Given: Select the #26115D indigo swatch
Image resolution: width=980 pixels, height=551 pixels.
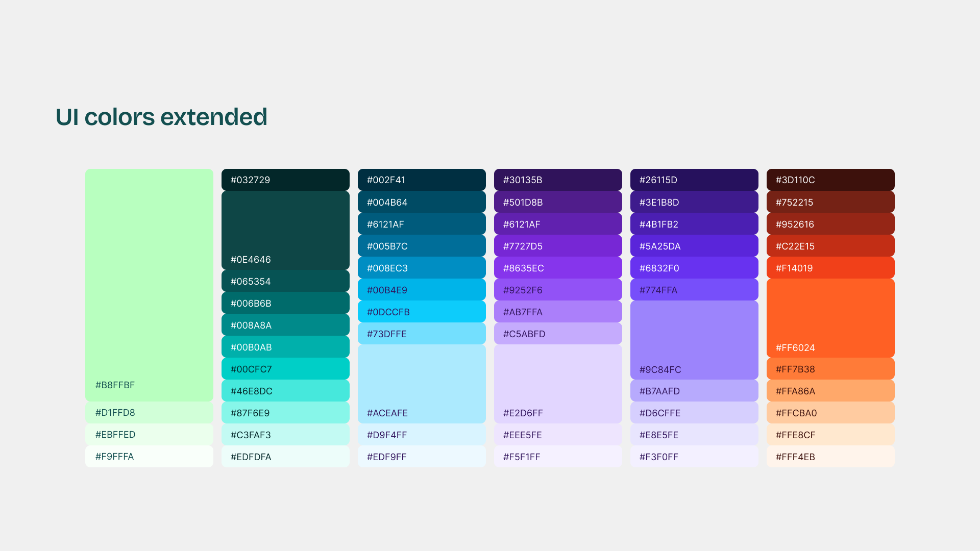Looking at the screenshot, I should point(694,180).
